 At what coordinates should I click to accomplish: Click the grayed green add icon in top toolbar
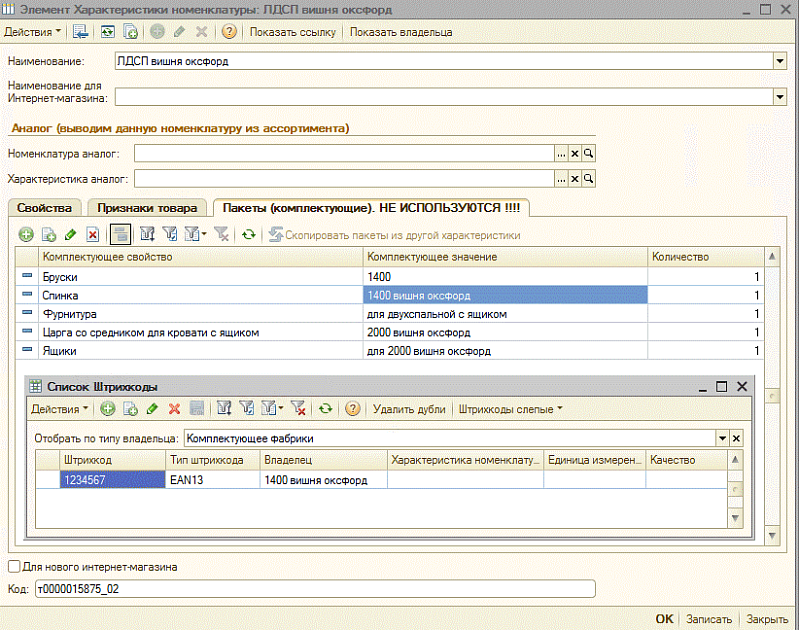pos(157,32)
